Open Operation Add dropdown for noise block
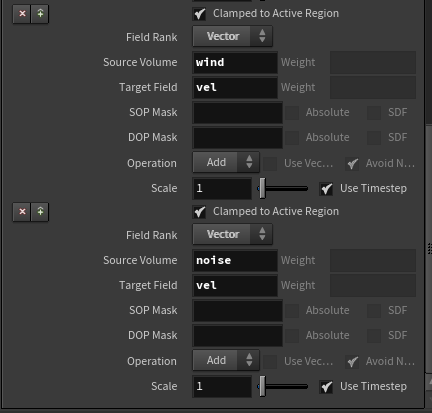Viewport: 432px width, 413px height. click(226, 360)
